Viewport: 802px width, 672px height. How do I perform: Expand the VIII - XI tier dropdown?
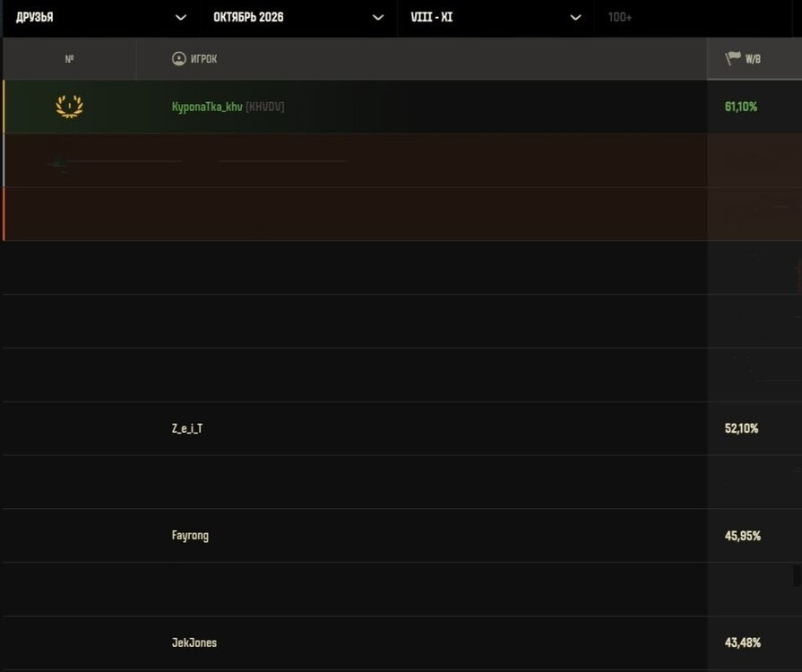[496, 17]
